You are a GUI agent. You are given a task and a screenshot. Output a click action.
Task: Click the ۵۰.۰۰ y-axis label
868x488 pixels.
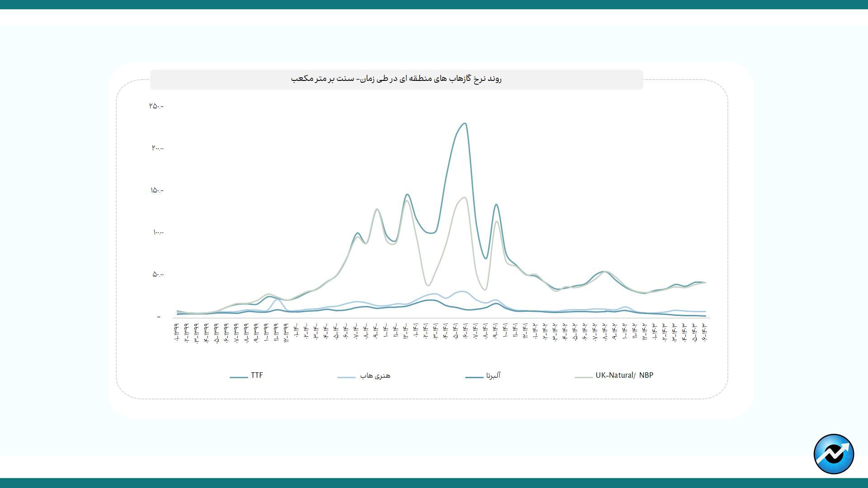158,274
